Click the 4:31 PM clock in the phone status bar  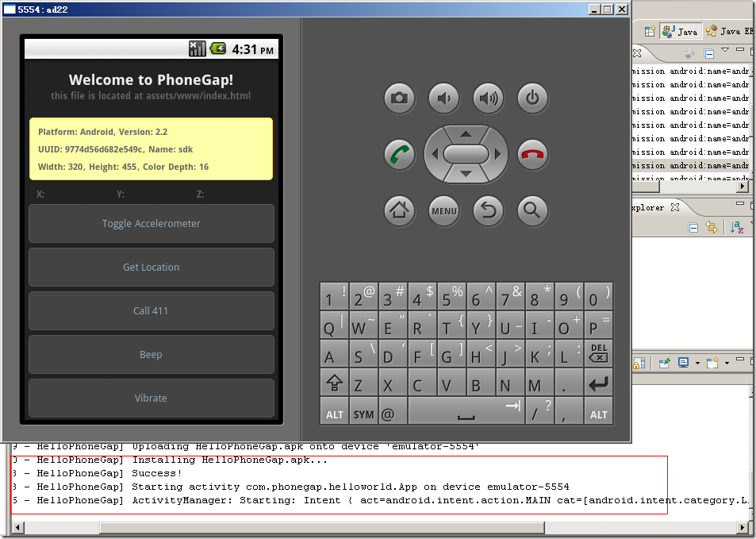[x=252, y=49]
